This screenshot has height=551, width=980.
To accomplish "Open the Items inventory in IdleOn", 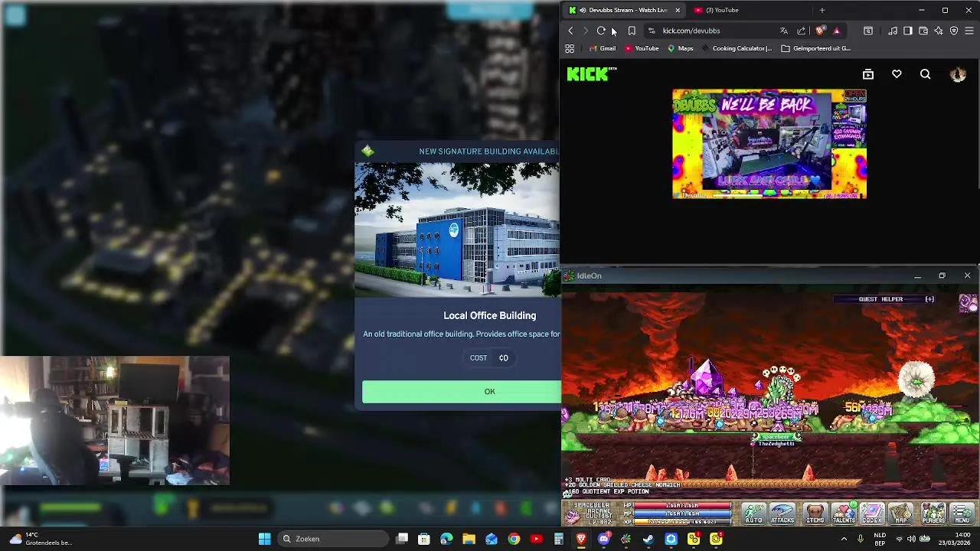I will coord(815,513).
